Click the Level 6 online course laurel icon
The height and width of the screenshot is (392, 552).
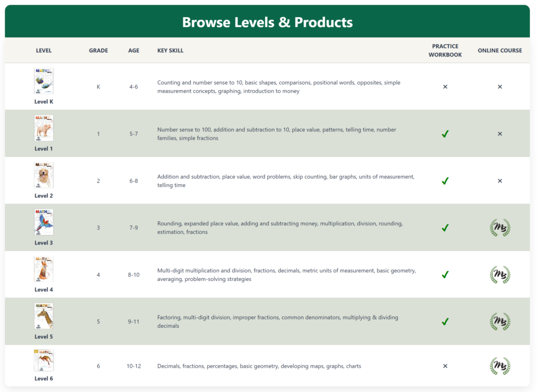point(500,366)
